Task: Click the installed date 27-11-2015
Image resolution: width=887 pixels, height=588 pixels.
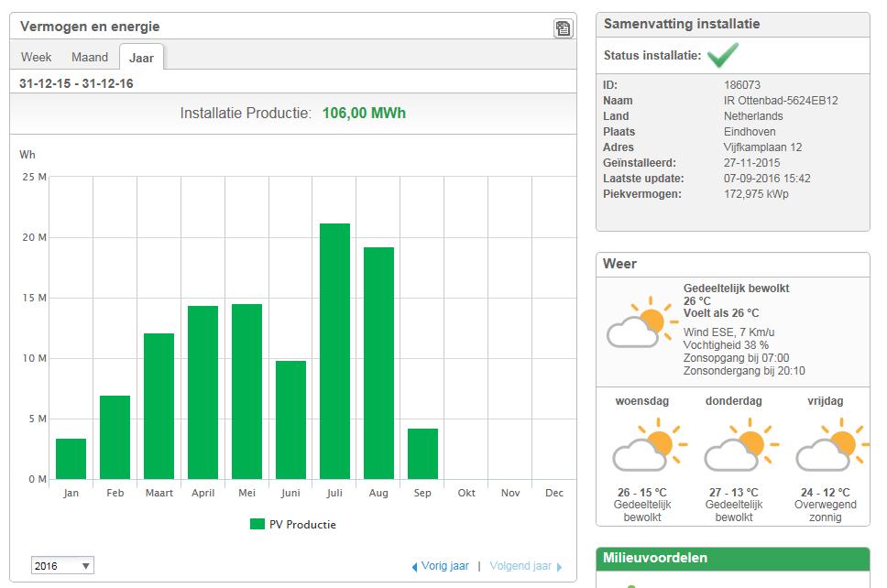Action: point(751,163)
